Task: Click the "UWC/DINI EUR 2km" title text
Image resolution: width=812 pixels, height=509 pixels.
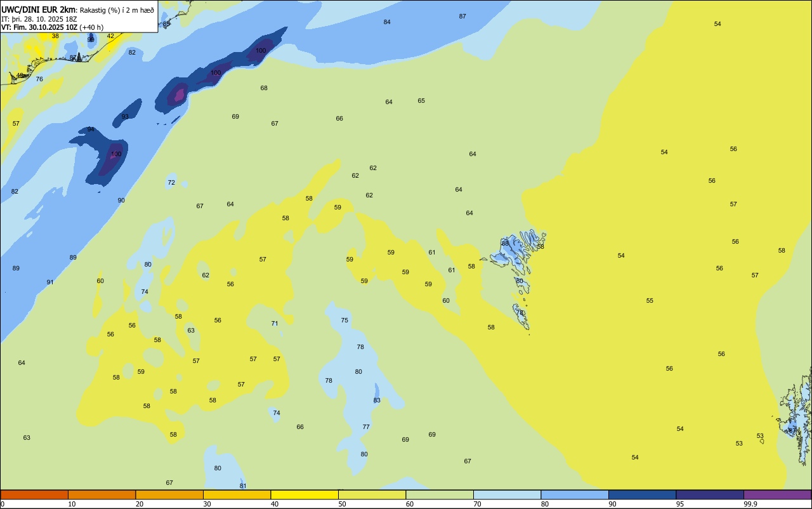Action: 39,10
